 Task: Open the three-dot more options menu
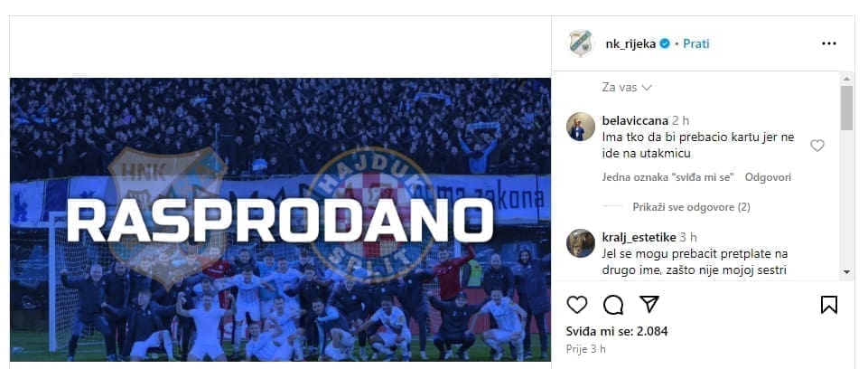[x=828, y=43]
